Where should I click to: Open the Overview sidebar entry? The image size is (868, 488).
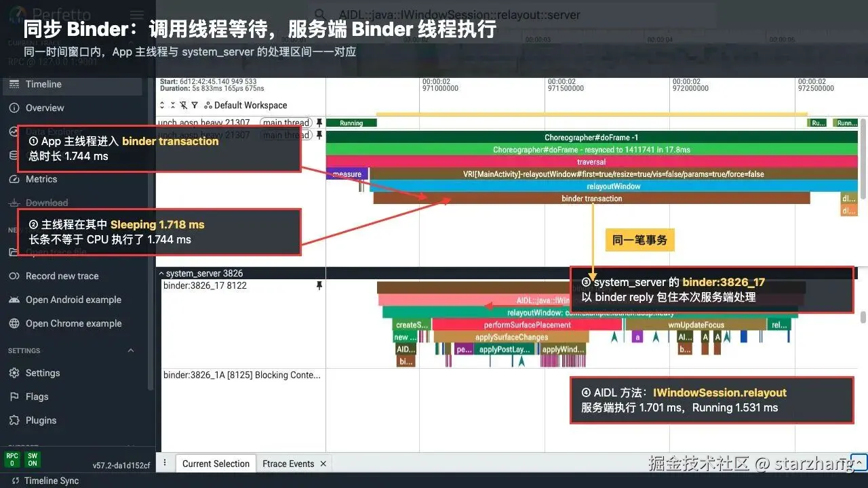[x=71, y=108]
